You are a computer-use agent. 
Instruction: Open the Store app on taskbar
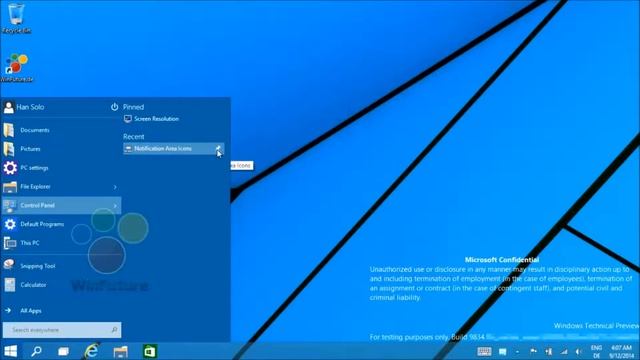(x=150, y=351)
